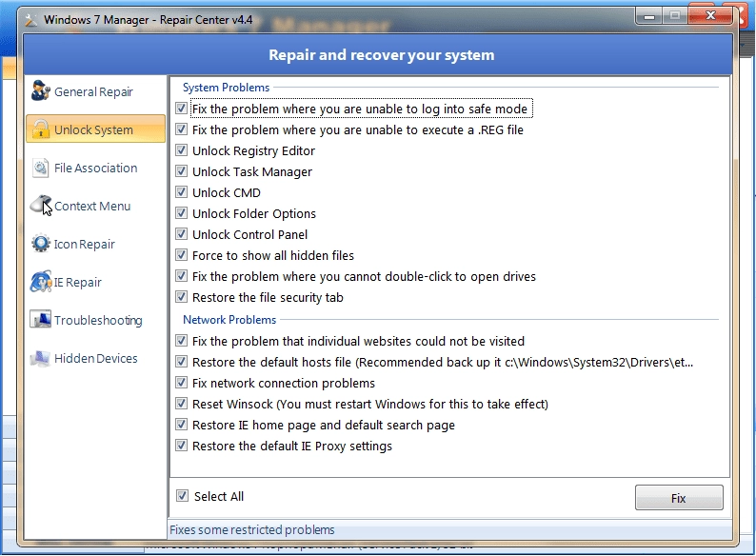Click the 'Fixes some restricted problems' status text
The height and width of the screenshot is (556, 756).
point(252,530)
